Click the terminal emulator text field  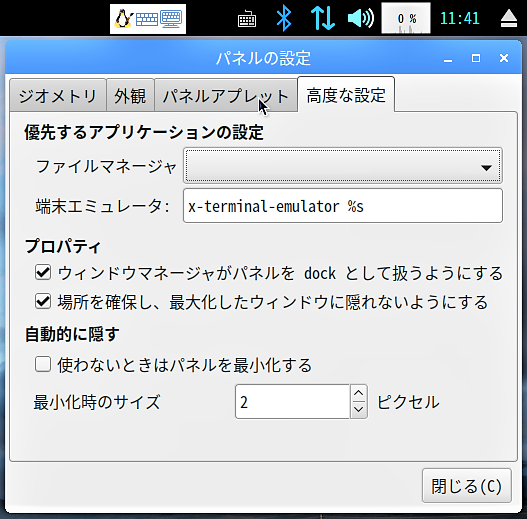pyautogui.click(x=343, y=206)
